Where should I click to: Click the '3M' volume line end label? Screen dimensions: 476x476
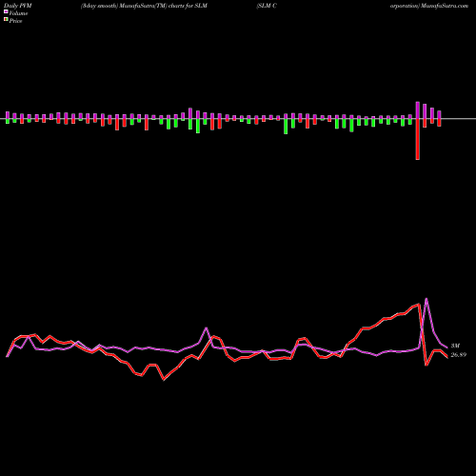(455, 346)
